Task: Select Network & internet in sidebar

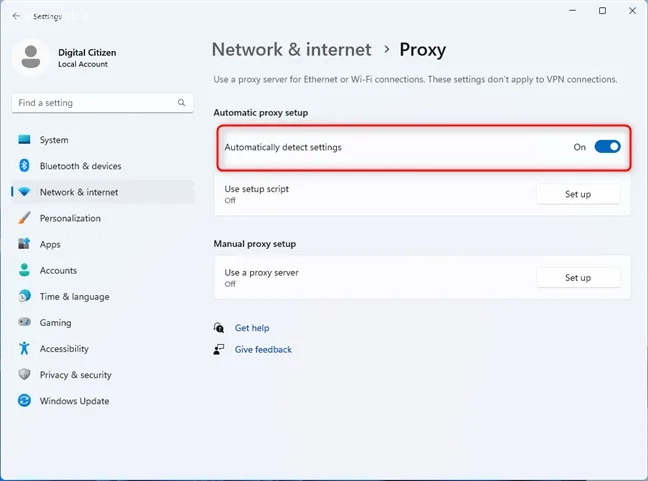Action: tap(79, 192)
